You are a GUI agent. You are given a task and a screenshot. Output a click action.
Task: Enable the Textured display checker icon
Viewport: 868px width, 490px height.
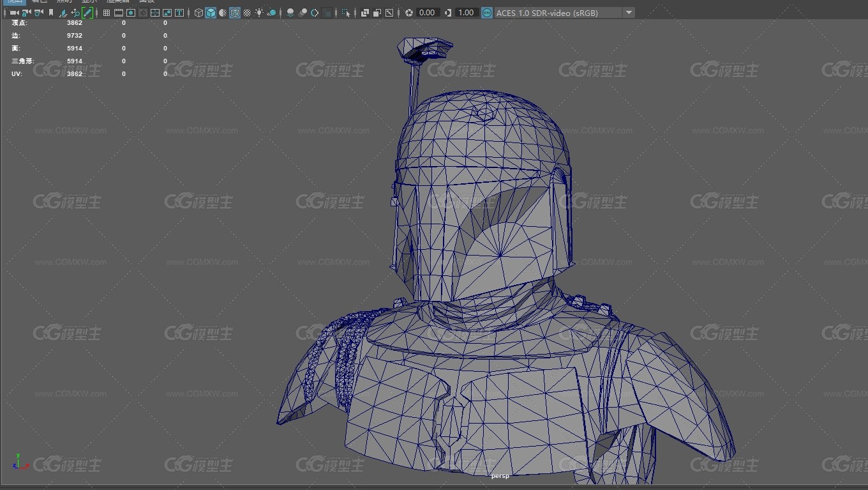tap(247, 13)
